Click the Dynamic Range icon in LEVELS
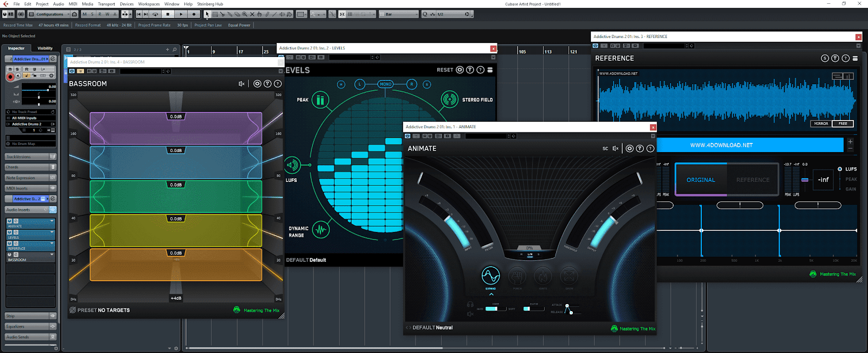This screenshot has width=868, height=353. tap(321, 230)
